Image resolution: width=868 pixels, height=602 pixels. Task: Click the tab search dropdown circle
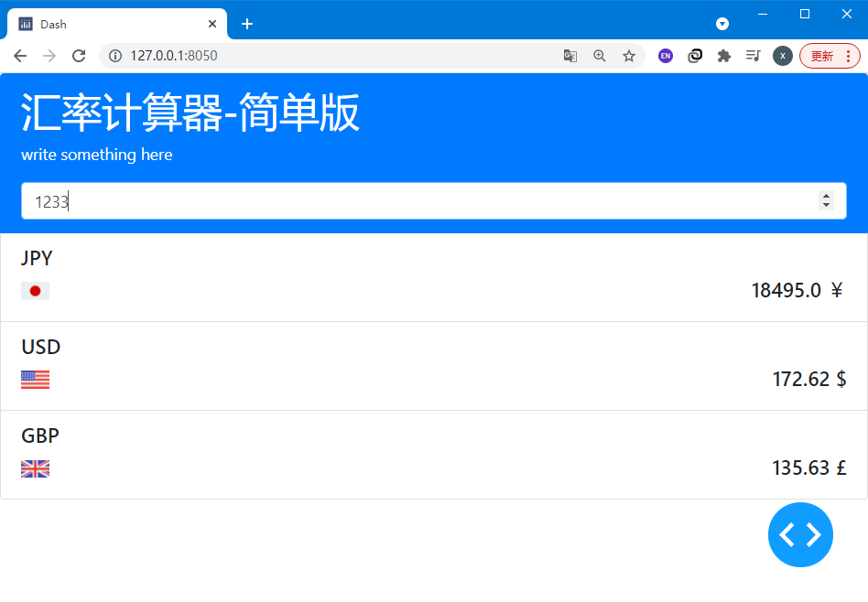[x=722, y=24]
